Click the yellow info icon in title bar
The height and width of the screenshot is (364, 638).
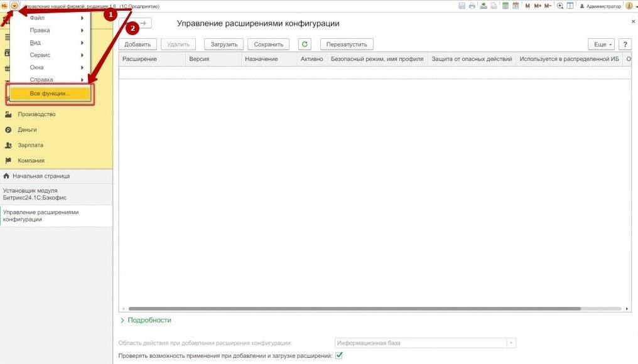click(629, 6)
